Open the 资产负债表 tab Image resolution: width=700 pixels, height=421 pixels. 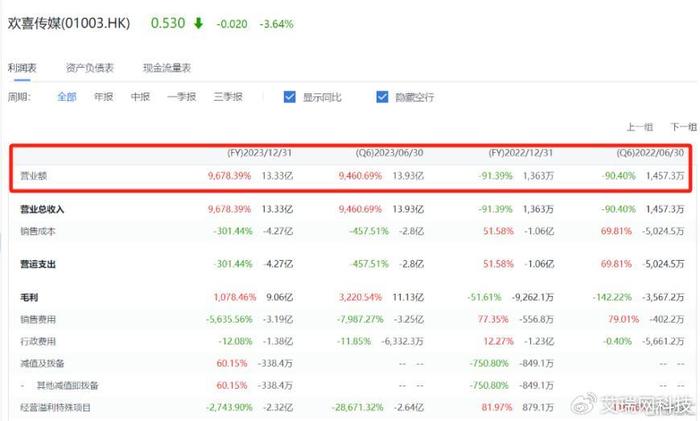tap(90, 68)
